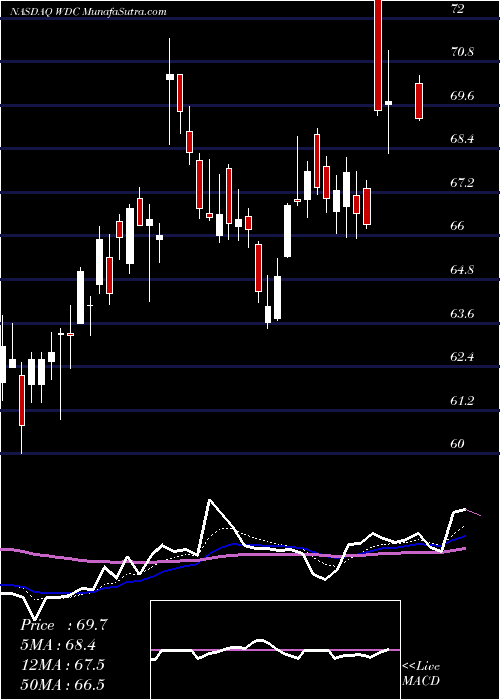
Task: Select the 64.8 price axis label
Action: click(462, 270)
